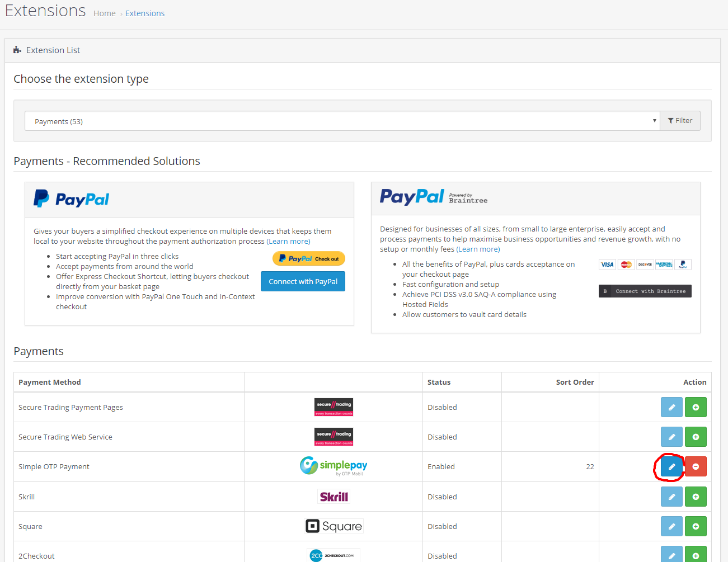
Task: Click the Visa card icon
Action: [x=607, y=265]
